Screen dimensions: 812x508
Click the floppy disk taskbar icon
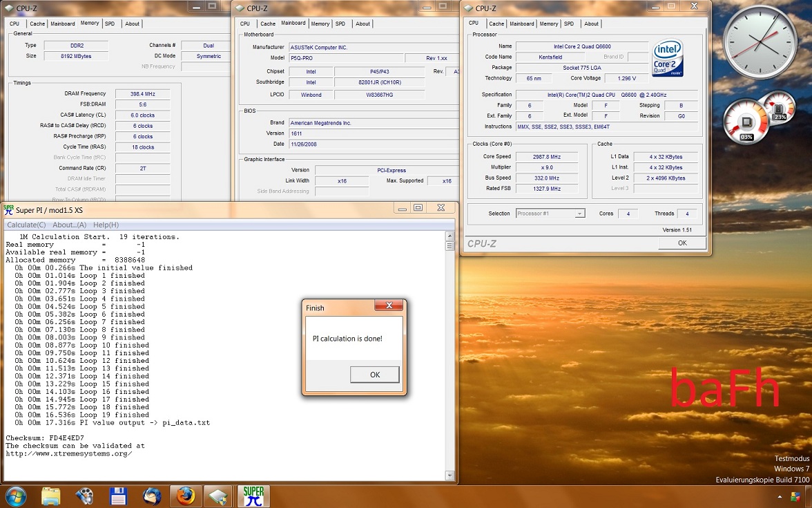tap(118, 496)
